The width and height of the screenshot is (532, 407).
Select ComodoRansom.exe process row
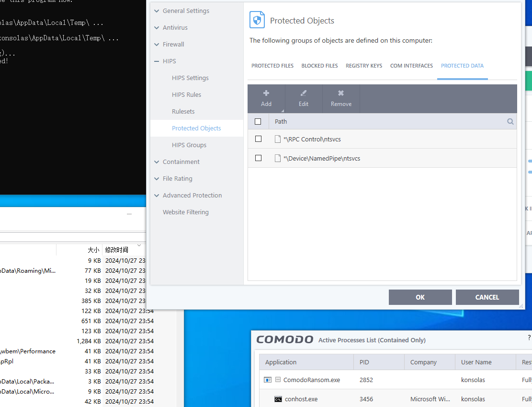[x=396, y=380]
